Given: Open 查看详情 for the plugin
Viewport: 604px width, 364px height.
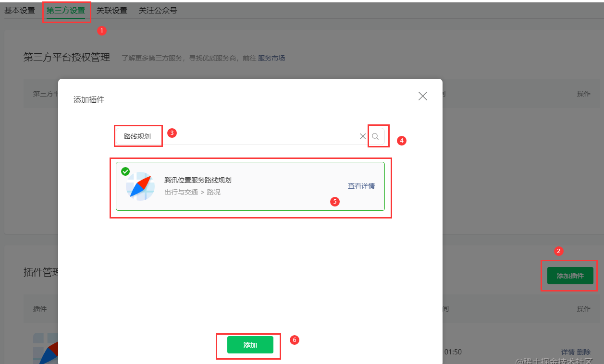Looking at the screenshot, I should coord(361,186).
